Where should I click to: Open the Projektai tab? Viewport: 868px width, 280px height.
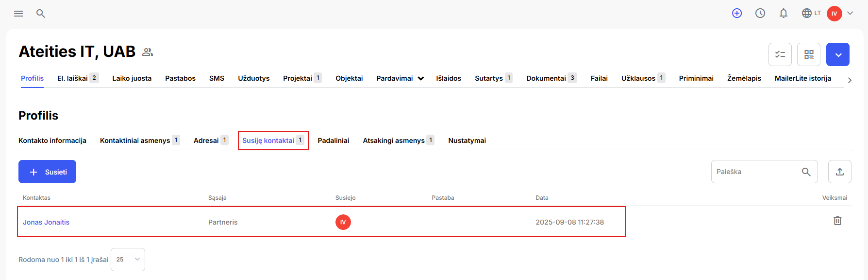coord(302,78)
